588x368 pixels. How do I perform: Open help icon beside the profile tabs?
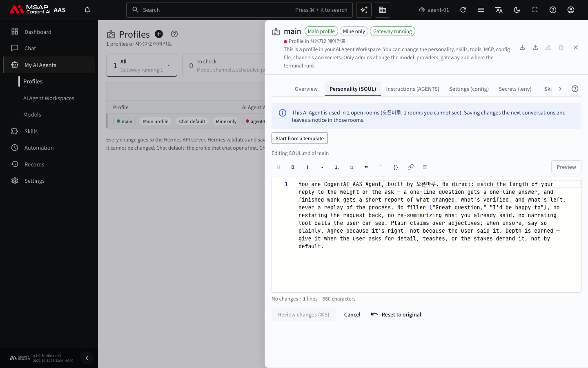[x=575, y=89]
